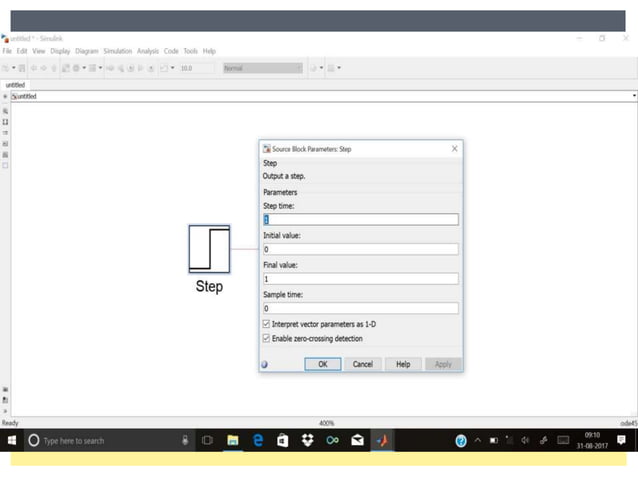The width and height of the screenshot is (638, 478).
Task: Toggle the Model Browser icon beside breadcrumb
Action: [5, 96]
